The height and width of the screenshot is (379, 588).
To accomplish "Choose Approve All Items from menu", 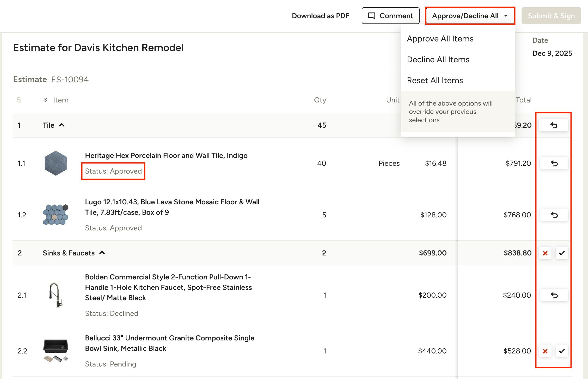I will 440,39.
